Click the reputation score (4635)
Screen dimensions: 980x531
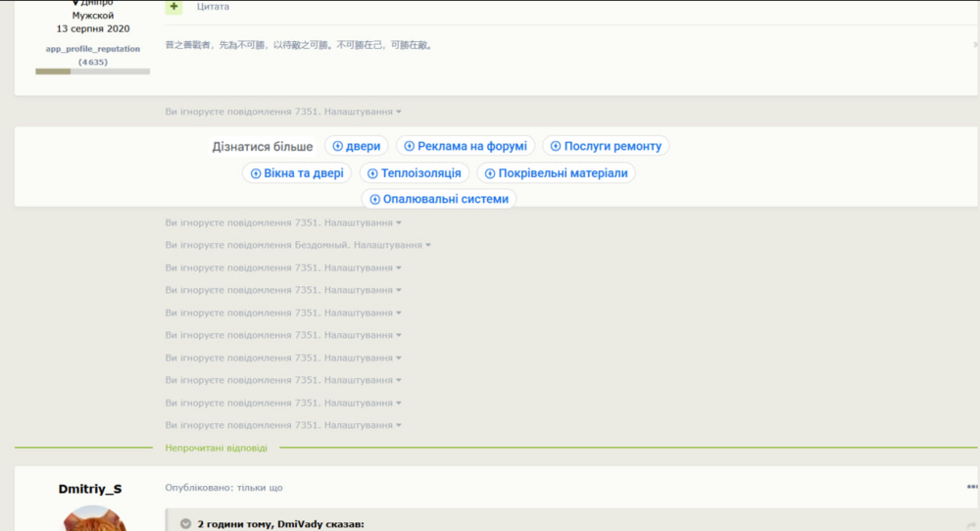tap(92, 62)
